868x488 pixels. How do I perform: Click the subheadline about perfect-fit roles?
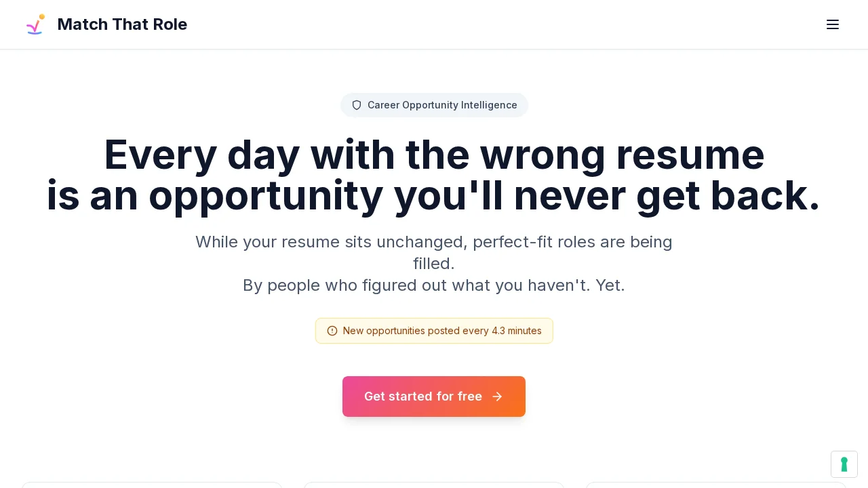click(x=434, y=253)
